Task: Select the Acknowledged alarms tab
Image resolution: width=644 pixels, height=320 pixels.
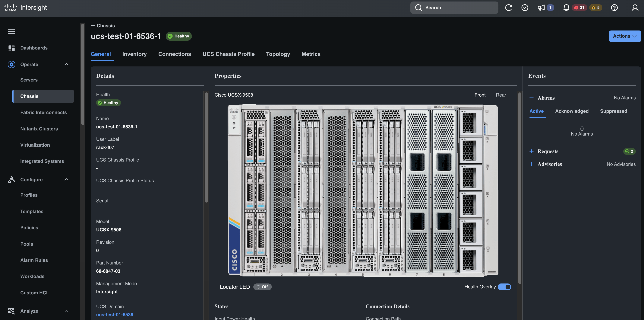Action: pos(572,111)
